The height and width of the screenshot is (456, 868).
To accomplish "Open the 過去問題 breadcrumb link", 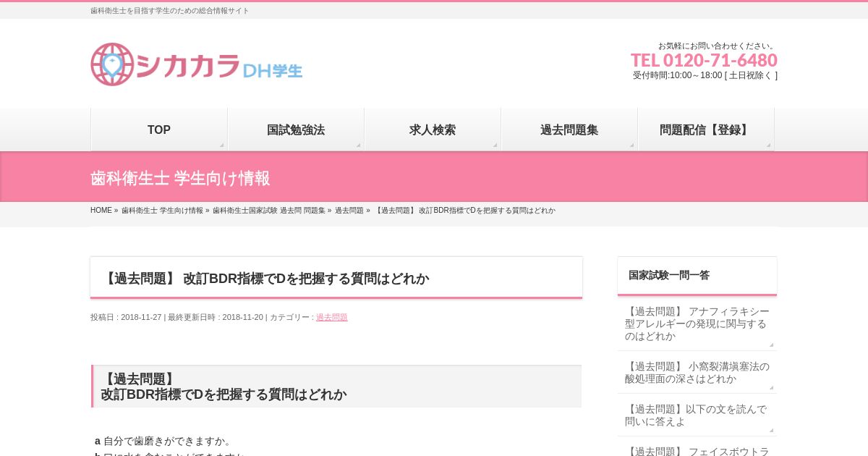I will coord(349,211).
